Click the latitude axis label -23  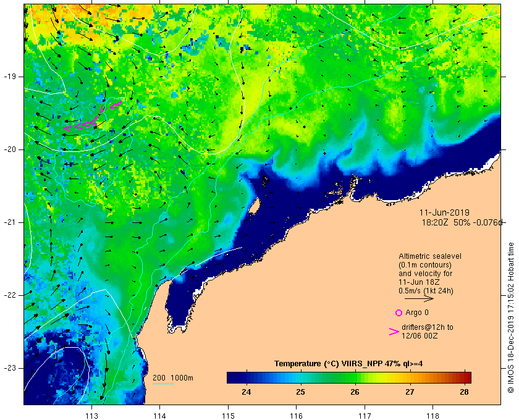coord(10,368)
